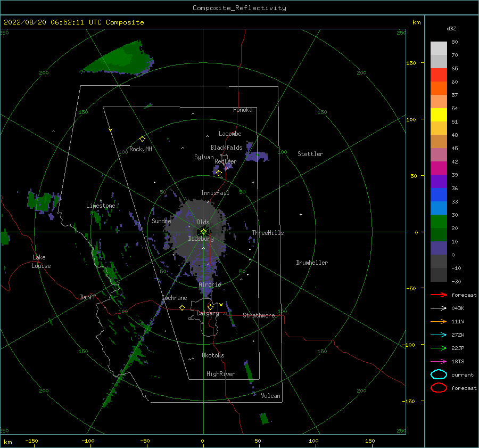
Task: Click the purple echo west of Stettler
Action: click(x=257, y=156)
